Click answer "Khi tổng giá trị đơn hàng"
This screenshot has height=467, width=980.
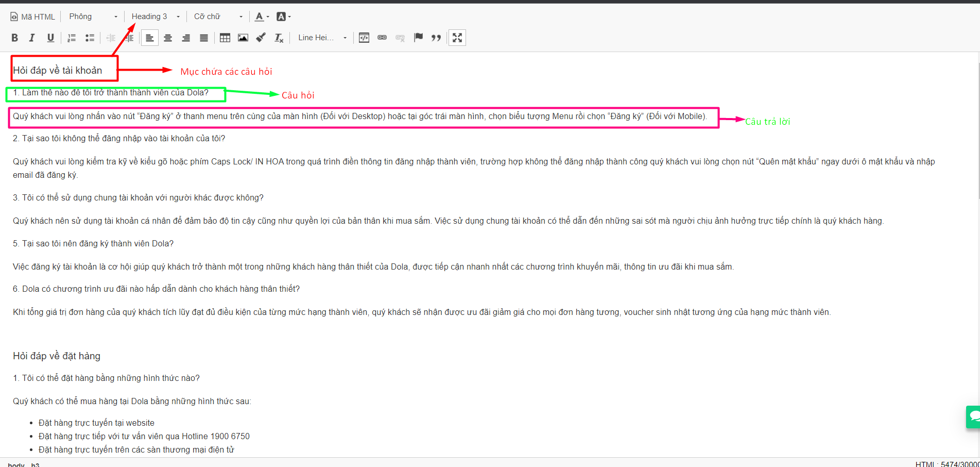click(x=422, y=312)
